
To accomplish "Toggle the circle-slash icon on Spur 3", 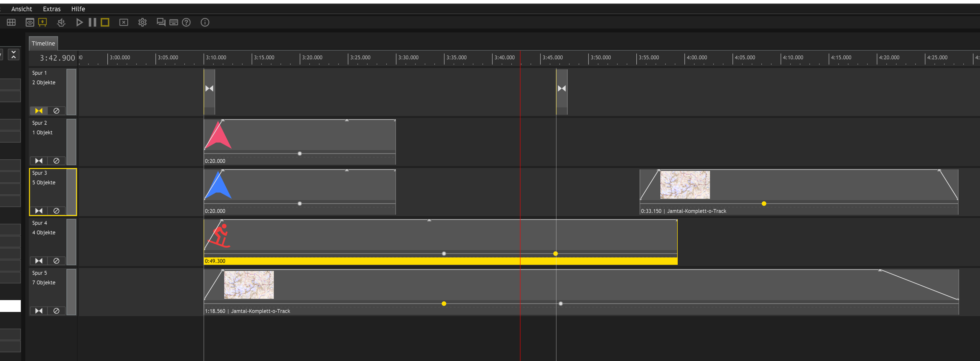I will 56,211.
